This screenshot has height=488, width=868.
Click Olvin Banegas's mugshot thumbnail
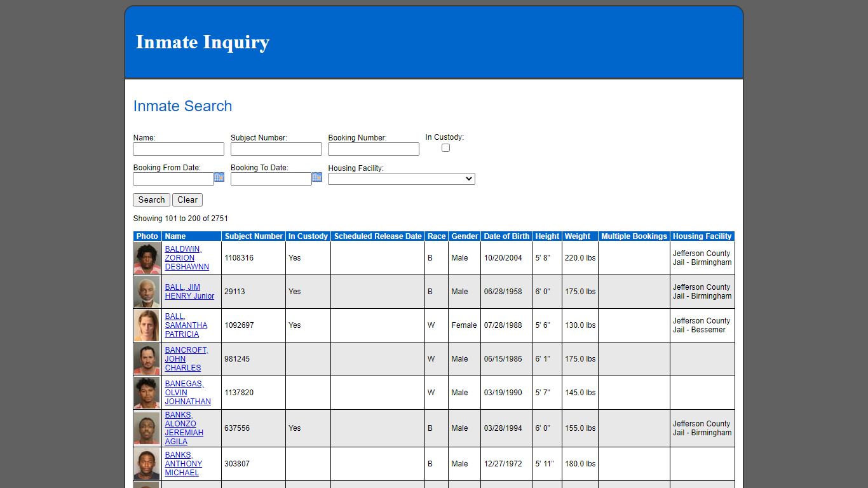tap(147, 393)
